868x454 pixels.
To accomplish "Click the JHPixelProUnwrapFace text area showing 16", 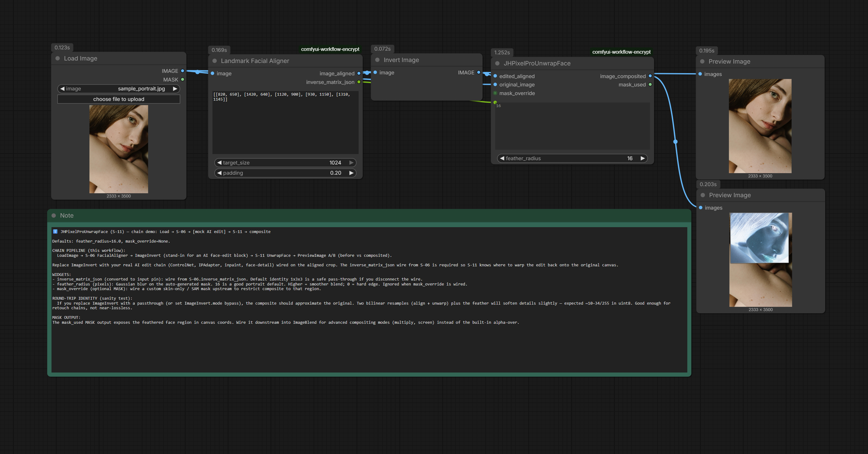I will 572,126.
